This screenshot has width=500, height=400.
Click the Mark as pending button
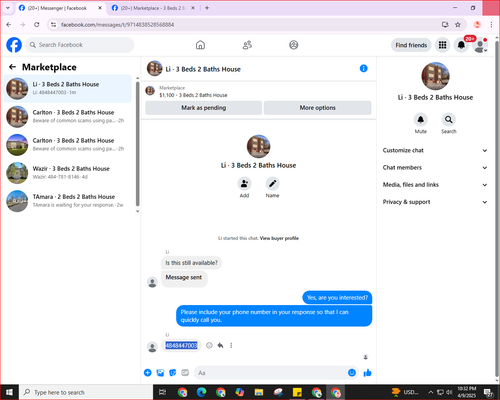point(204,108)
